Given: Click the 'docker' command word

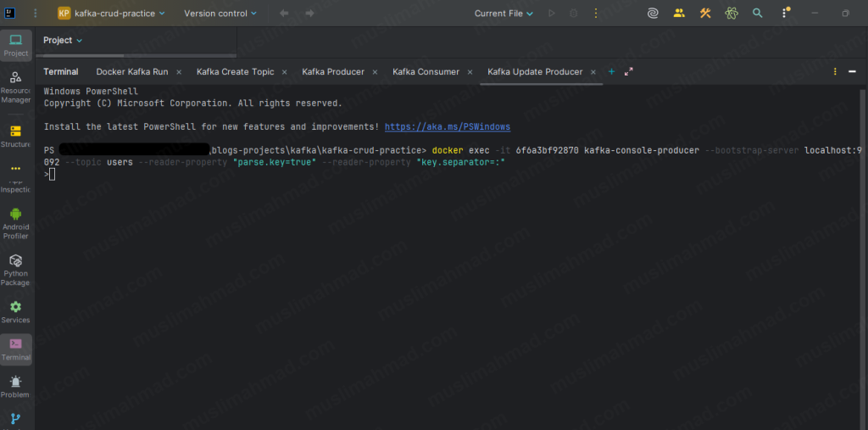Looking at the screenshot, I should point(448,151).
